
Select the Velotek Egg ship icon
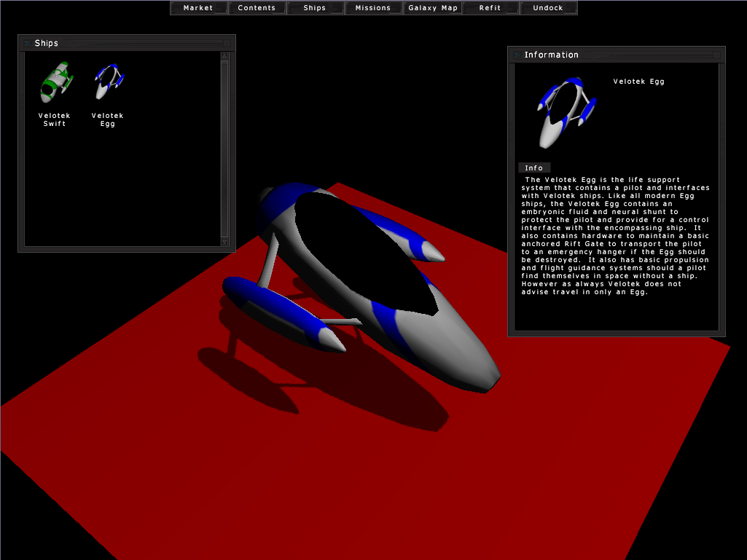[x=108, y=82]
